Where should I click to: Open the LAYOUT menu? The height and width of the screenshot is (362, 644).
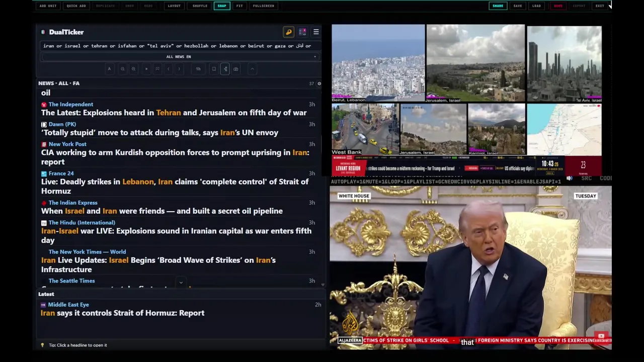174,6
